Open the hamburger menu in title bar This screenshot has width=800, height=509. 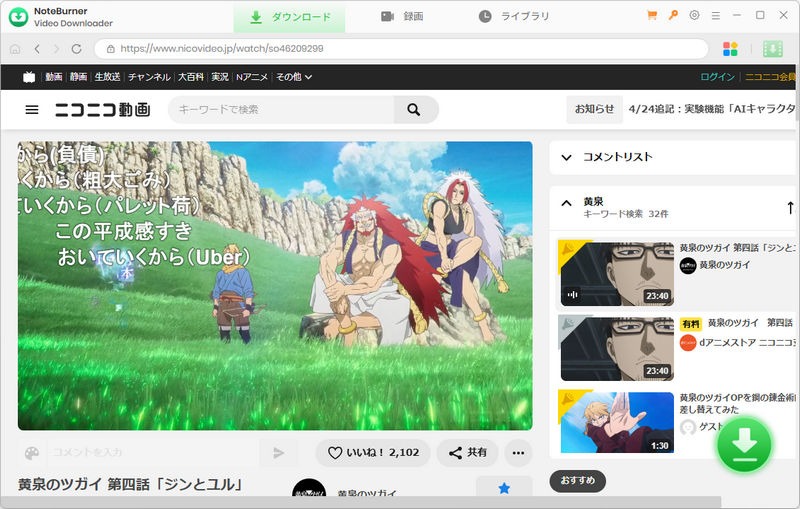point(716,16)
